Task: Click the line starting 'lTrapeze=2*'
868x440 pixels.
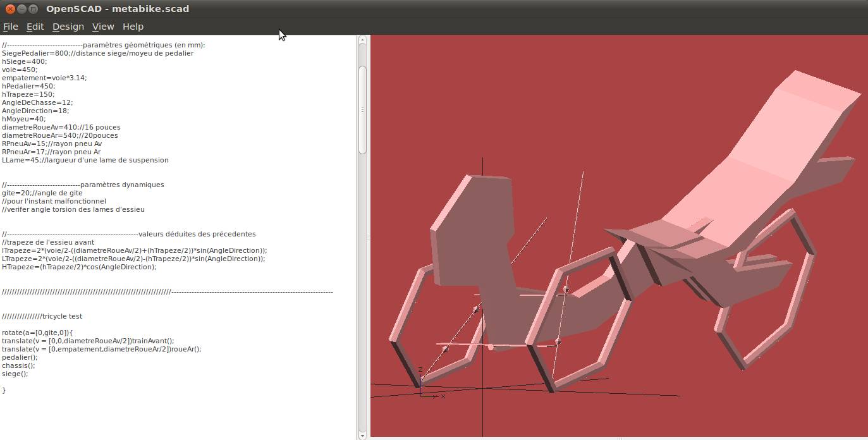Action: coord(134,250)
